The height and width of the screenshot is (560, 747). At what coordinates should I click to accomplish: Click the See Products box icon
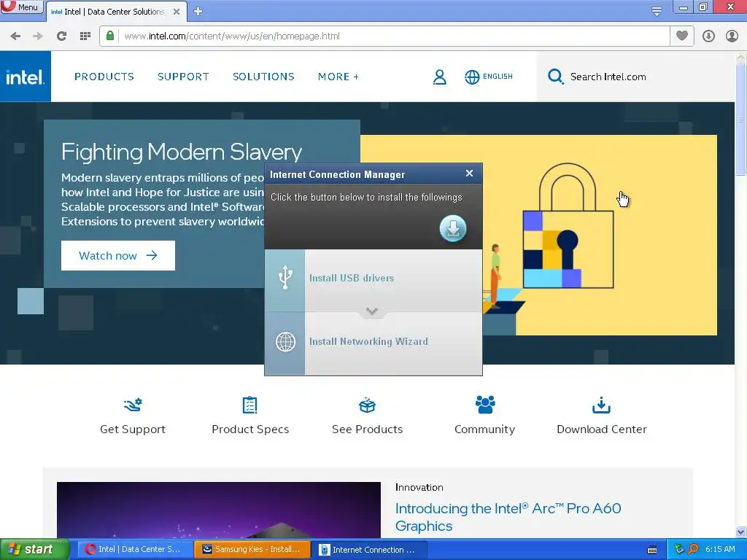click(368, 405)
